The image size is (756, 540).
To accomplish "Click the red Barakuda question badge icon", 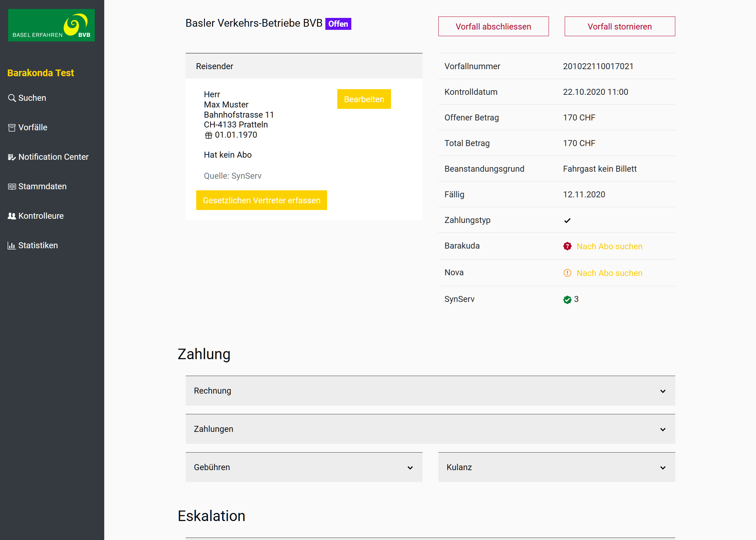I will point(568,246).
